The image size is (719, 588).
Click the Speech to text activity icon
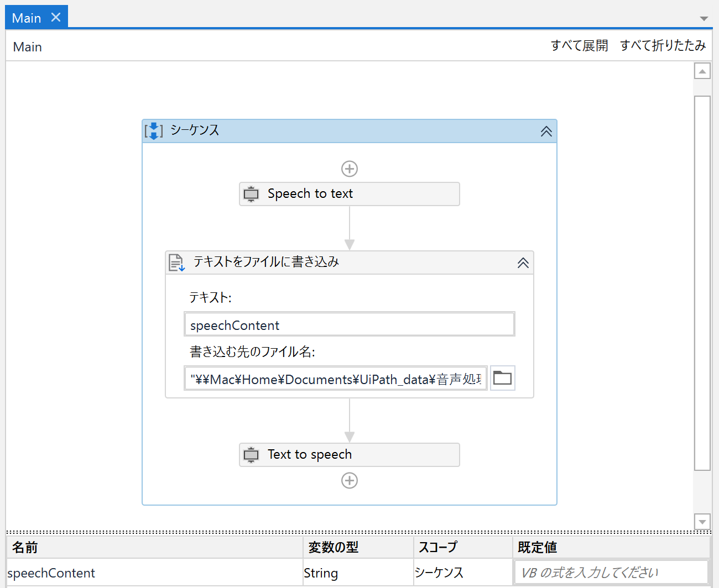pos(251,194)
